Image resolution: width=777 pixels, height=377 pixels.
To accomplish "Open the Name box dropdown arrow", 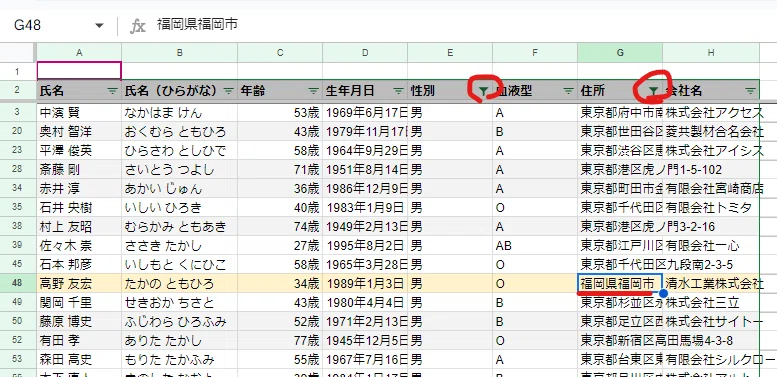I will tap(99, 25).
